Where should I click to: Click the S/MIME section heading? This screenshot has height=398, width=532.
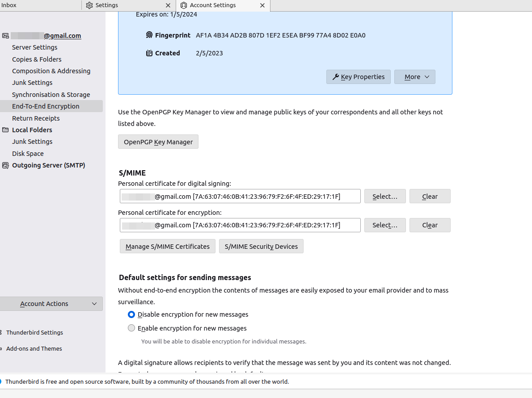tap(132, 173)
